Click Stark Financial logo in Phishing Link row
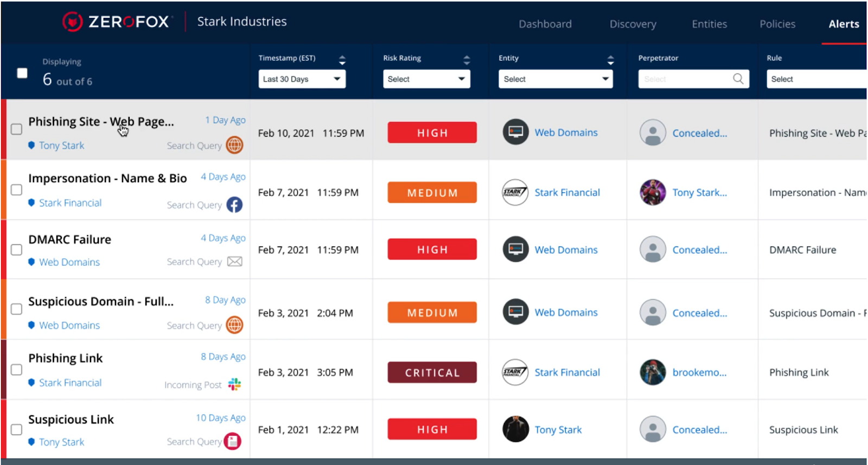The width and height of the screenshot is (868, 465). (515, 372)
